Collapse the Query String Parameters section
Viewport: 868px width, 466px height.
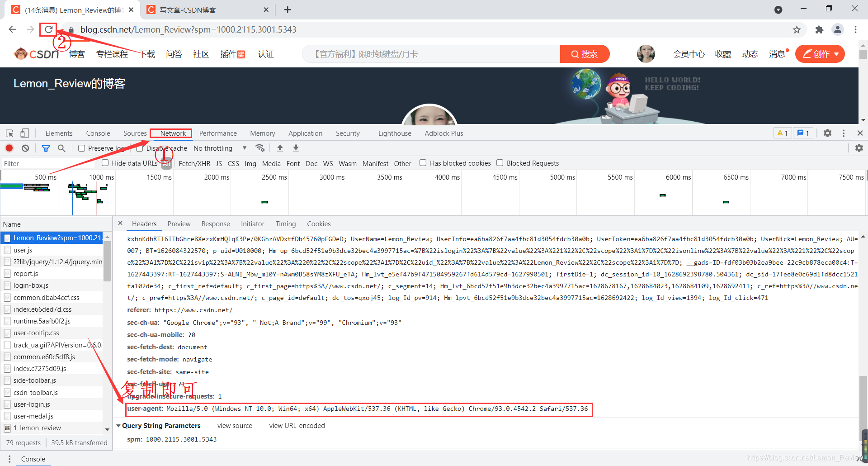[x=118, y=425]
